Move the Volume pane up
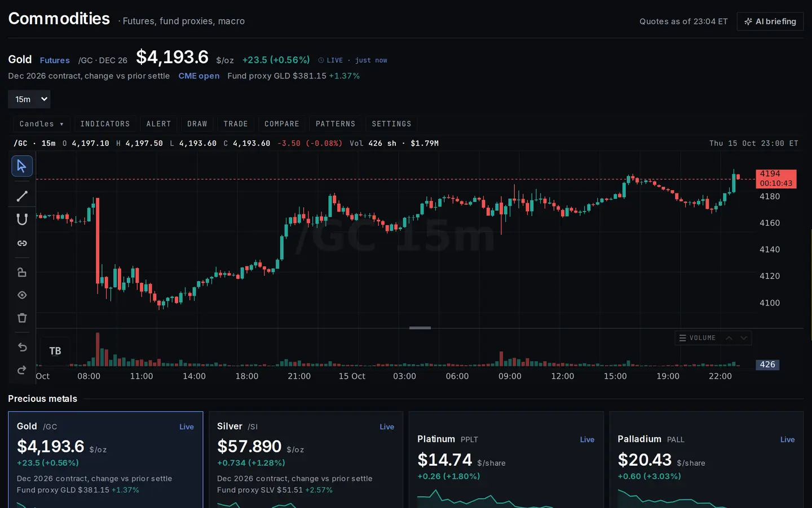The height and width of the screenshot is (508, 812). tap(729, 338)
